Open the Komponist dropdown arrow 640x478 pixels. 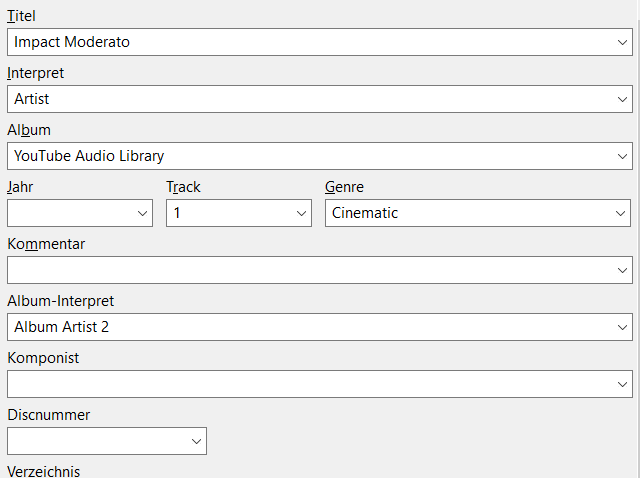tap(622, 384)
